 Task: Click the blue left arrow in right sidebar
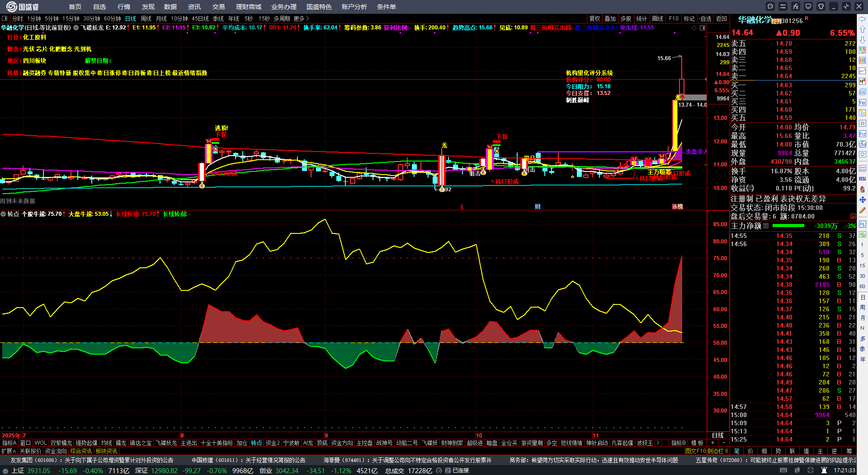(863, 19)
